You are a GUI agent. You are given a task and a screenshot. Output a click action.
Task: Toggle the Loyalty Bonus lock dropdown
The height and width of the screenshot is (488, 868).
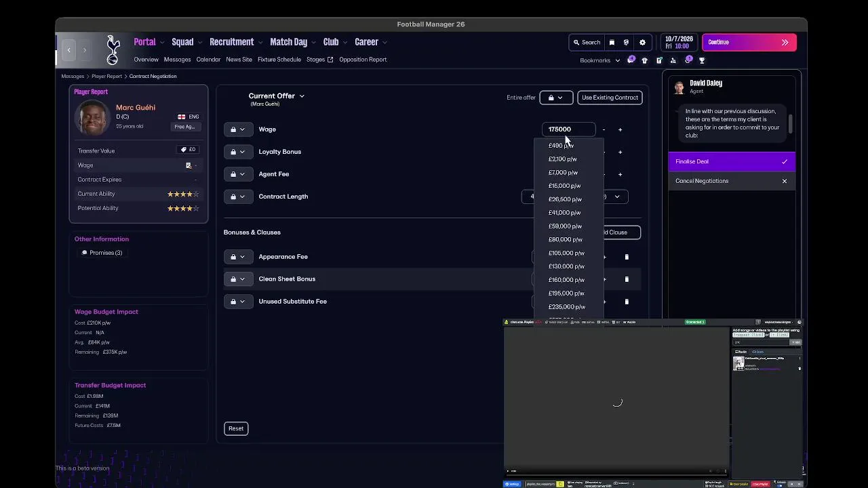point(237,152)
